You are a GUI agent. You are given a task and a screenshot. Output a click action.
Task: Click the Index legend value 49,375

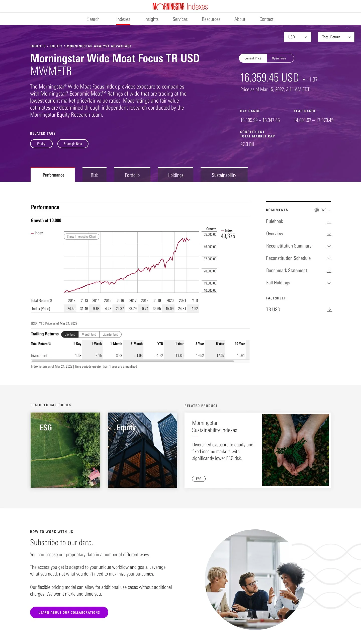pos(228,236)
